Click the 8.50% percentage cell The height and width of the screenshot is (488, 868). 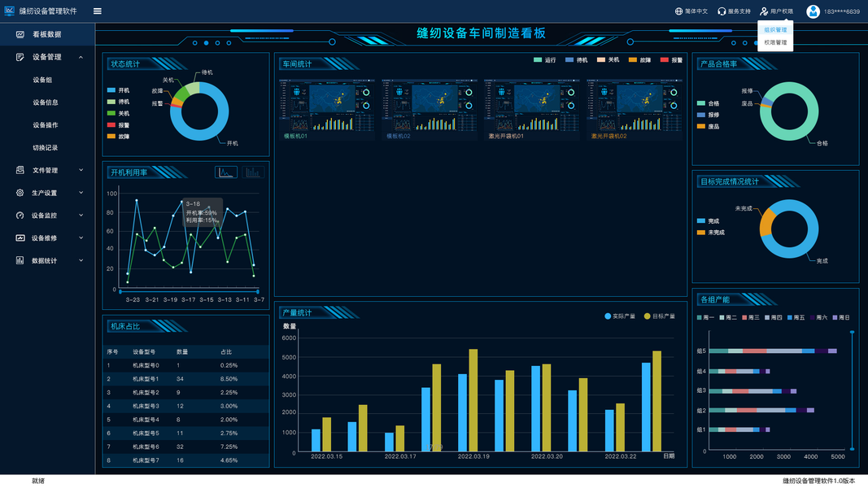[x=229, y=379]
